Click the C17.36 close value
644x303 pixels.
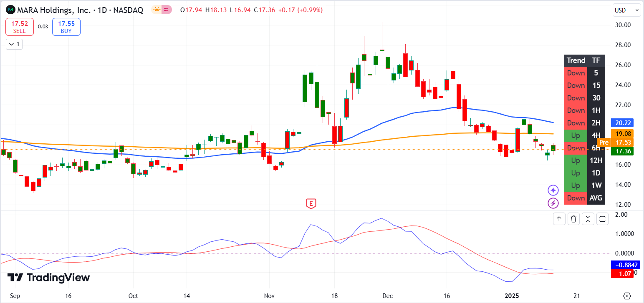pos(264,10)
